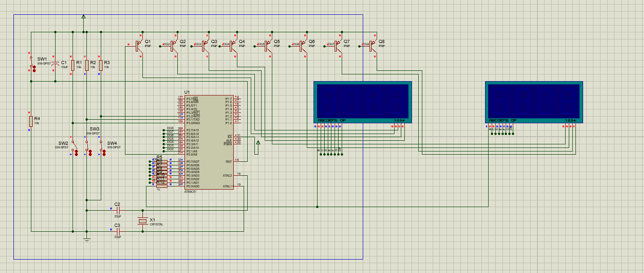Click the XTAL2 pin 18 on U1
644x273 pixels.
coord(237,175)
